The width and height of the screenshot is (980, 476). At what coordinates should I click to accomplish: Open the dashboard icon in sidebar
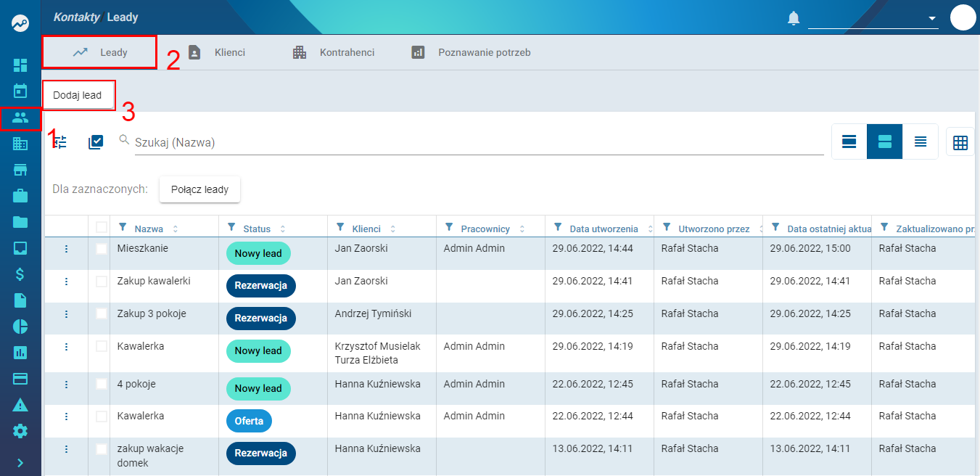pyautogui.click(x=20, y=65)
